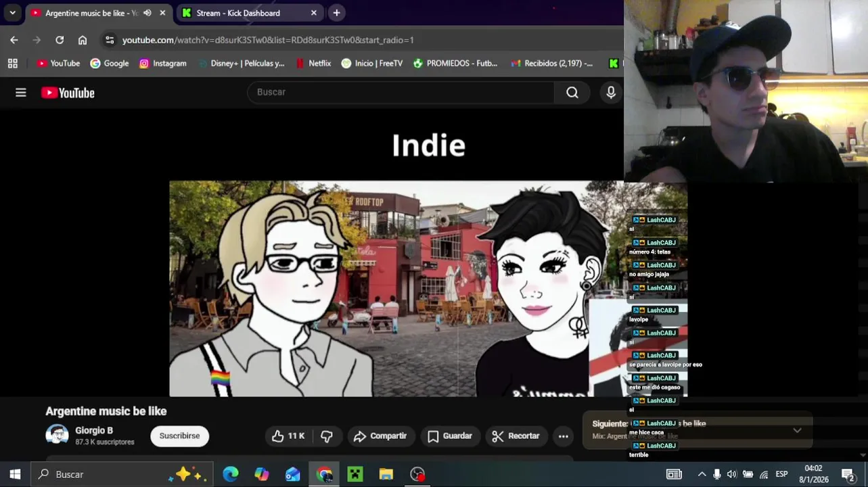The image size is (868, 487).
Task: Open YouTube bookmark
Action: coord(59,63)
